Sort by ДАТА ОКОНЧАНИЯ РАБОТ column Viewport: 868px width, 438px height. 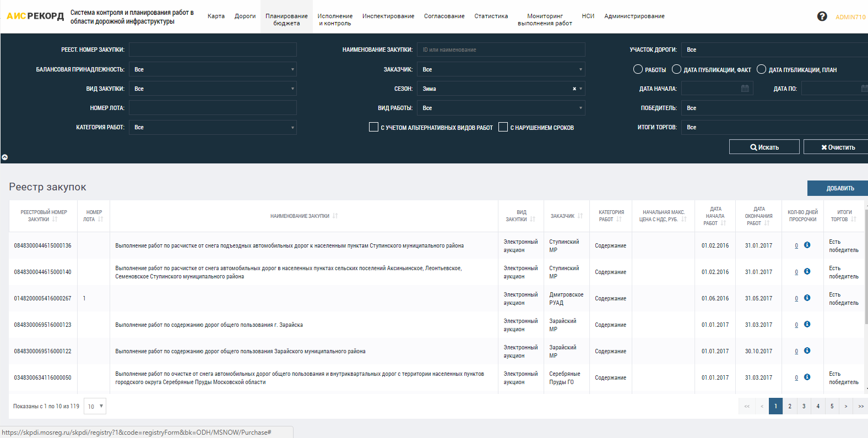point(767,223)
